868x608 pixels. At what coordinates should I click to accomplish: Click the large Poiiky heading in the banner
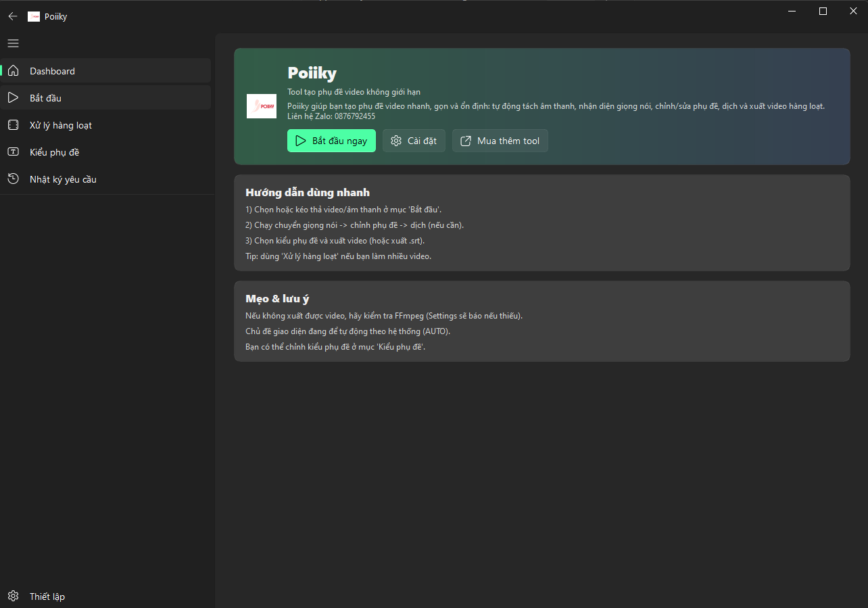(312, 73)
